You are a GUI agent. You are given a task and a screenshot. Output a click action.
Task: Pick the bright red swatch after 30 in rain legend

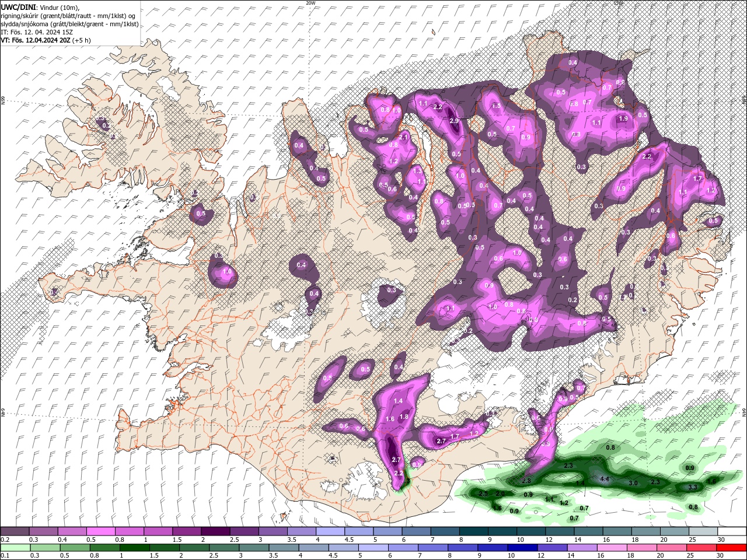732,548
